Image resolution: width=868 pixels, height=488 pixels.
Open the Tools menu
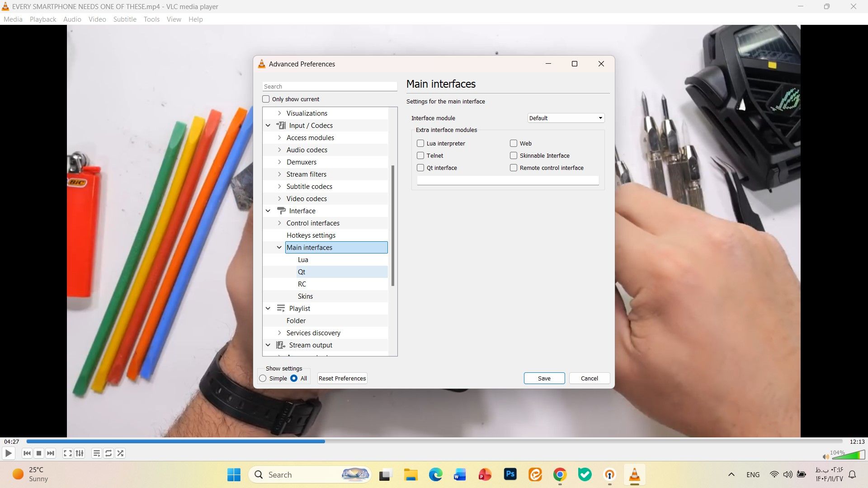pyautogui.click(x=151, y=19)
